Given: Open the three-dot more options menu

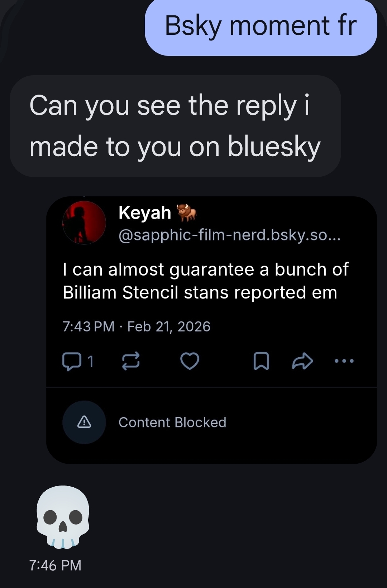Looking at the screenshot, I should click(x=344, y=361).
